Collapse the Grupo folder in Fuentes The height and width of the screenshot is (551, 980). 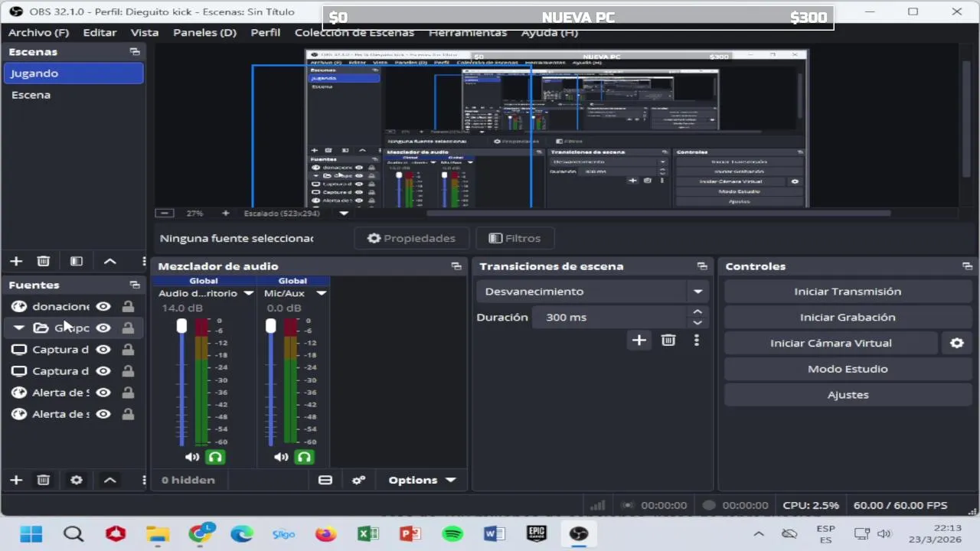pyautogui.click(x=19, y=328)
